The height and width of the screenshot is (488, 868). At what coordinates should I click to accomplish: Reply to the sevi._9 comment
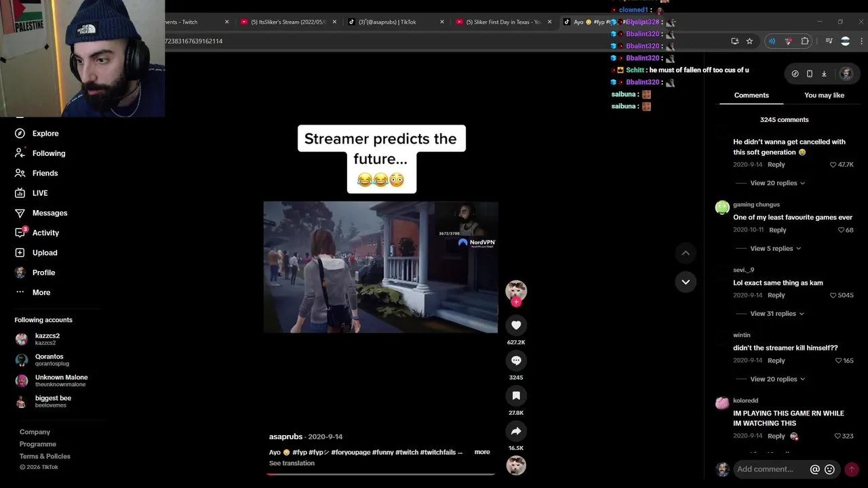click(x=776, y=296)
